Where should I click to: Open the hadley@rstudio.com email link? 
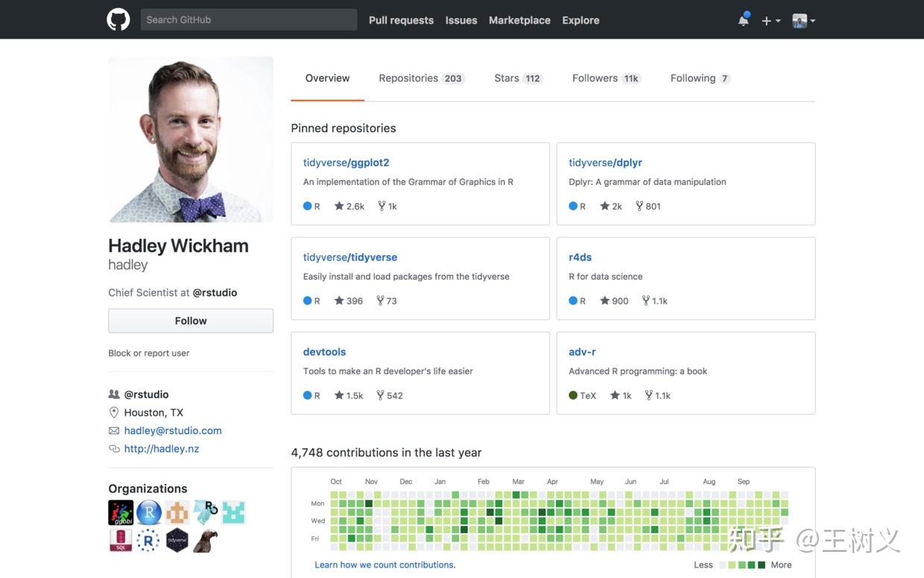point(173,430)
